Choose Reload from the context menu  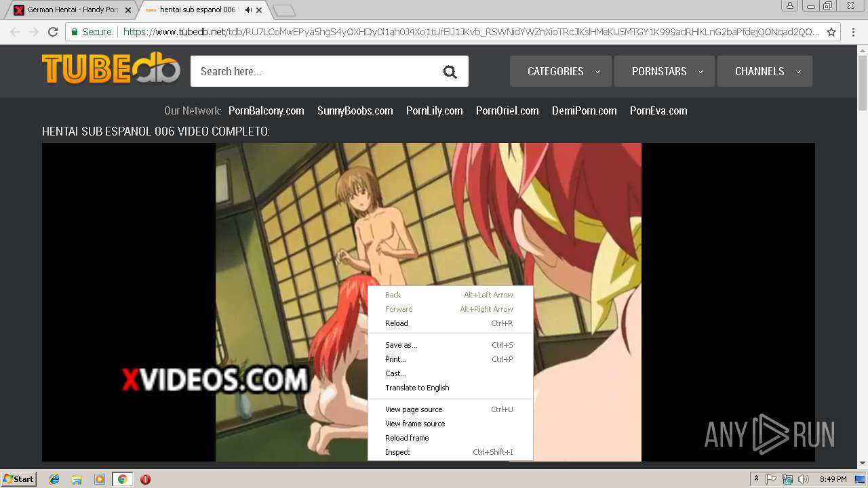450,323
